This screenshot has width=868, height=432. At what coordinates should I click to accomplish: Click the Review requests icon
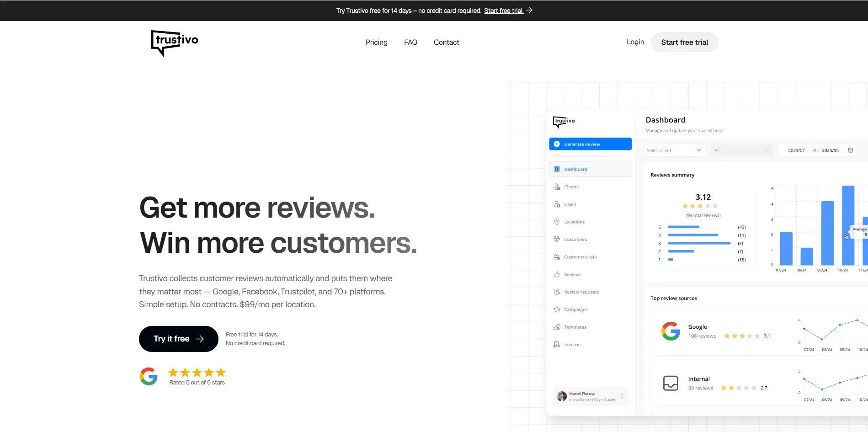(557, 292)
